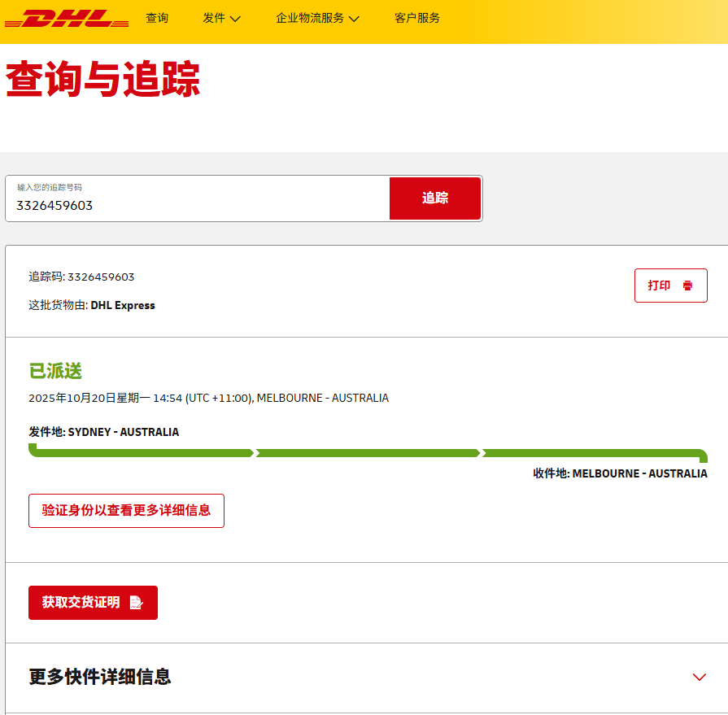Select the 企业物流服务 navigation label
This screenshot has width=728, height=715.
310,18
